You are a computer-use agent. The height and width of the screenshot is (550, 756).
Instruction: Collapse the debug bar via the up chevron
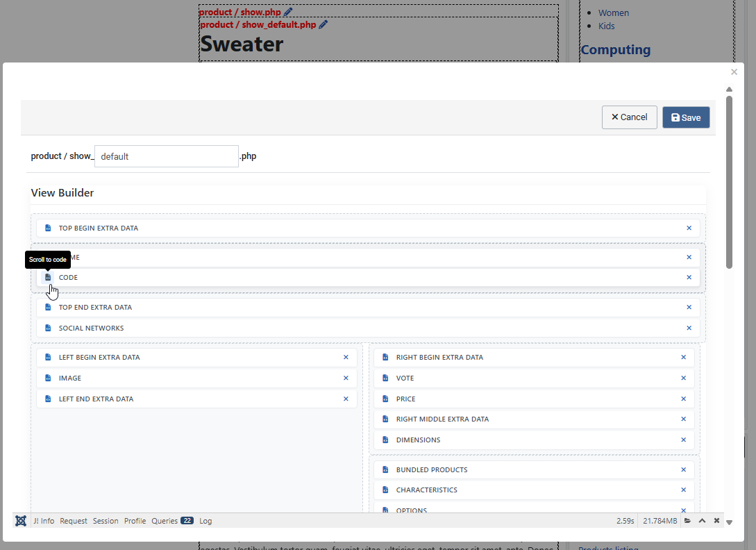[702, 520]
